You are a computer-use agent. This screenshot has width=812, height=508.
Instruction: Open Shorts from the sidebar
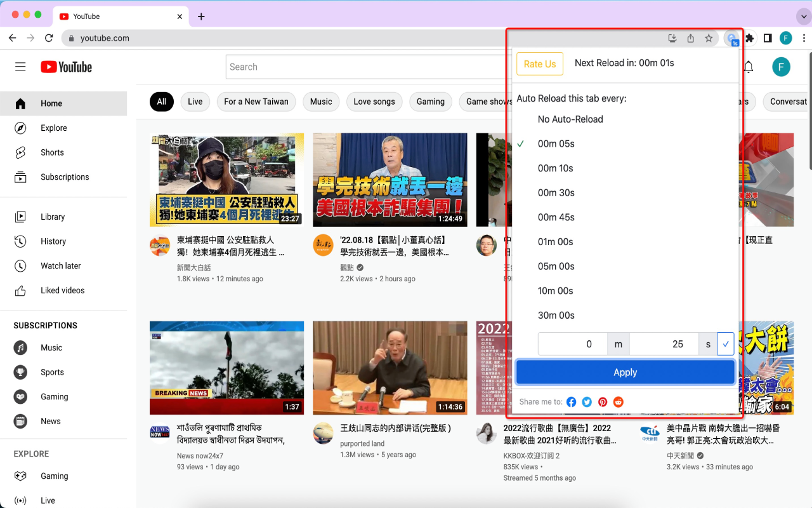point(52,152)
